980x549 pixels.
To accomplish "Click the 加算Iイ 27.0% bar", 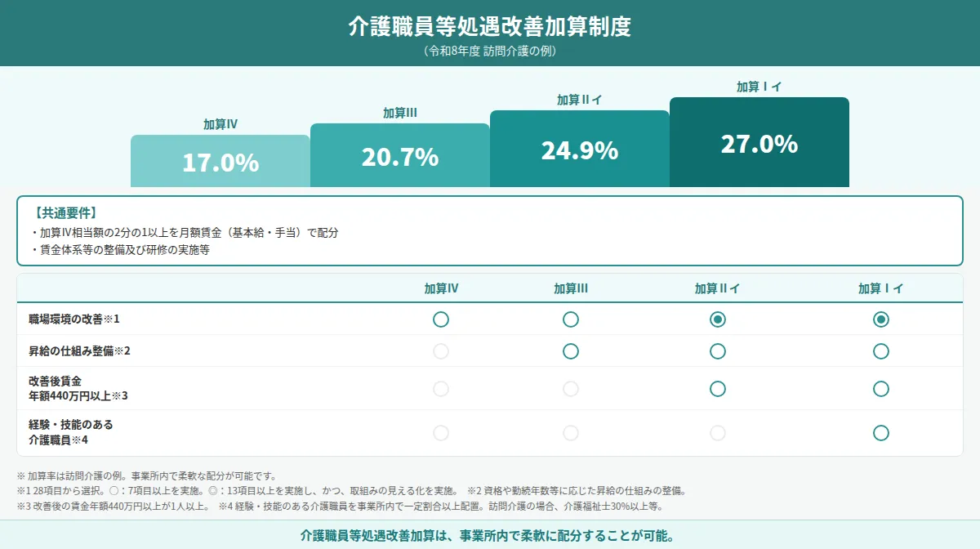I will point(759,142).
